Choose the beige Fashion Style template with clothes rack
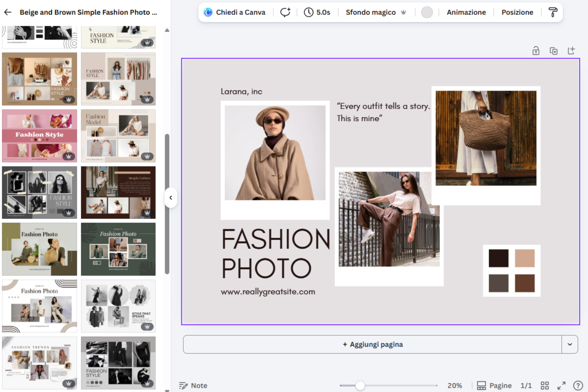This screenshot has height=392, width=588. click(x=118, y=79)
